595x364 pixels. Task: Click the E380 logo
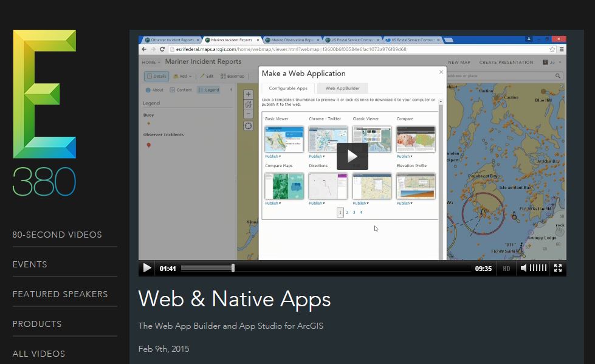coord(44,113)
